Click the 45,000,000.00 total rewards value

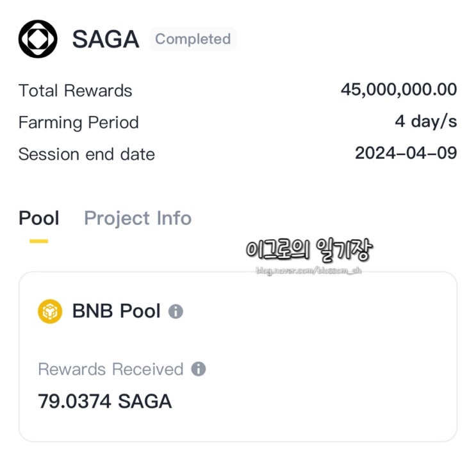(x=398, y=89)
